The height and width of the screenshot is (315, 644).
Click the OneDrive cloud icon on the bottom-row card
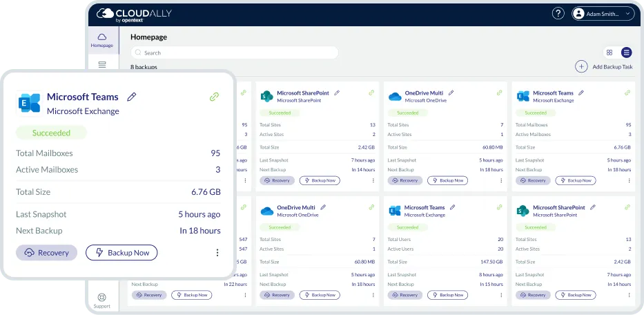click(x=267, y=211)
